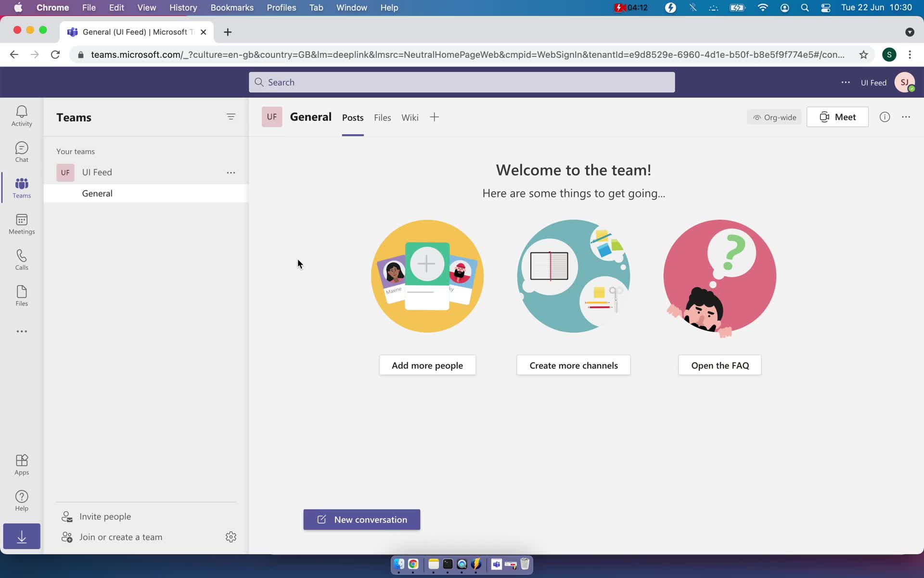Image resolution: width=924 pixels, height=578 pixels.
Task: Click the UF channel avatar in header
Action: tap(272, 117)
